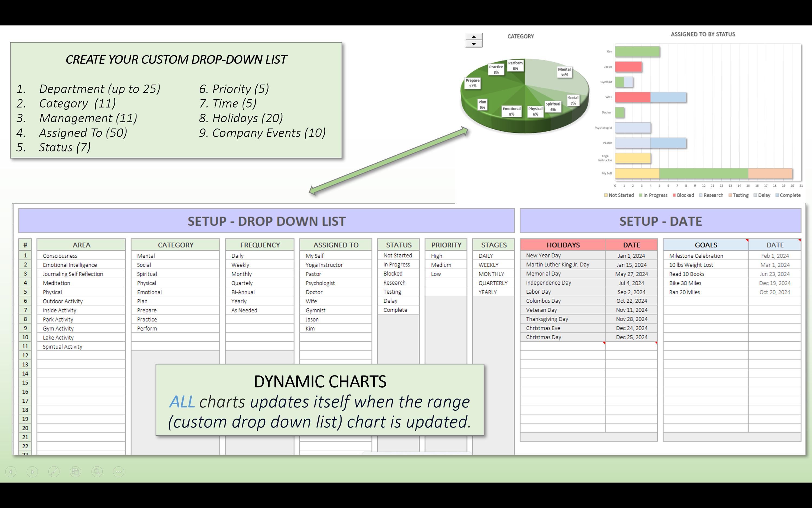Select the Dec 19, 2024 goal date cell
Viewport: 812px width, 508px height.
(775, 283)
